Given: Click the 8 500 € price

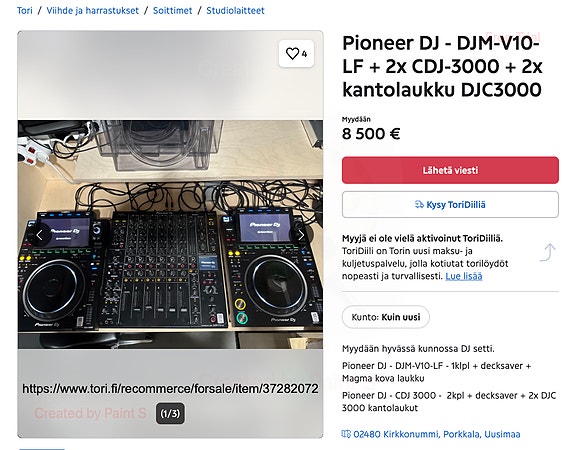Looking at the screenshot, I should tap(371, 134).
